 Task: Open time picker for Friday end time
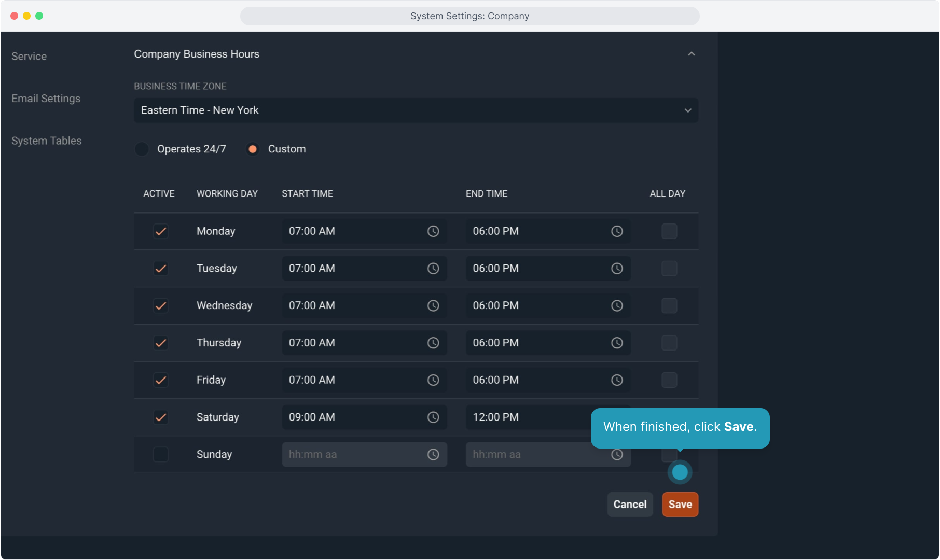(617, 380)
